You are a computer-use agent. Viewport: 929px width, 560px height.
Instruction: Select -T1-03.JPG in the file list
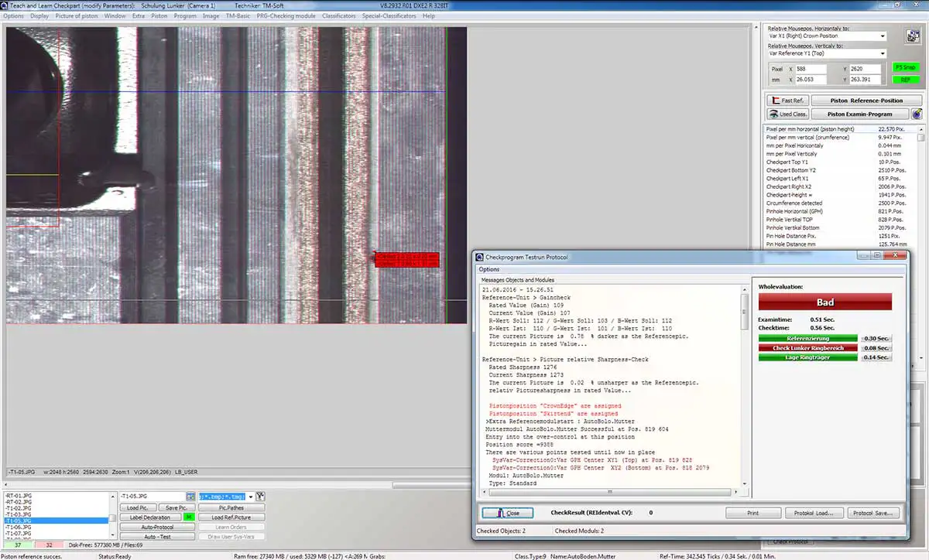coord(55,514)
